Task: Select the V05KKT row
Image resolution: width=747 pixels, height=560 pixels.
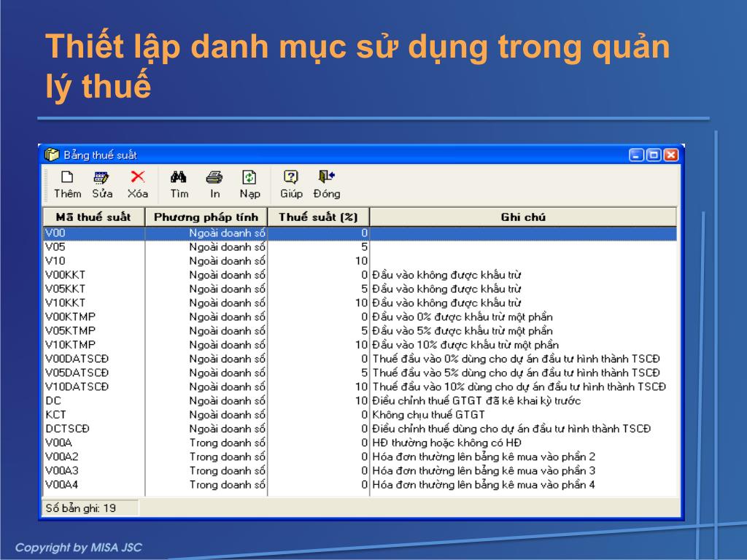Action: tap(360, 289)
